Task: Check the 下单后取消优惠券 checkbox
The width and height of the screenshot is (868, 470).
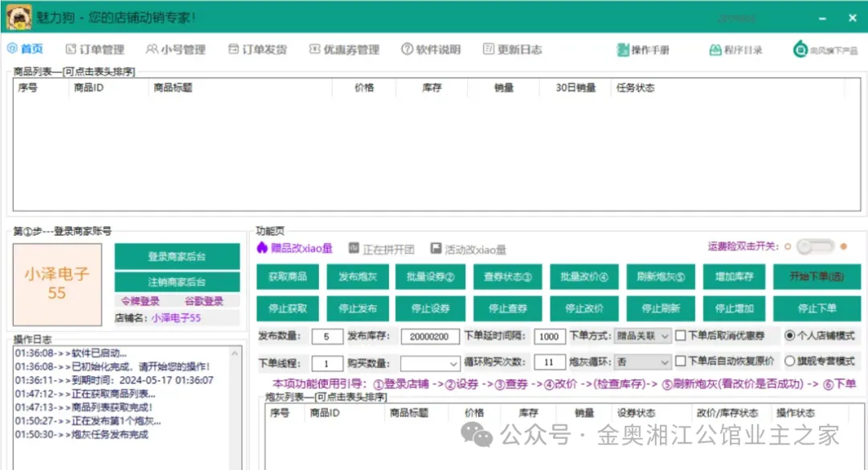Action: [x=681, y=336]
